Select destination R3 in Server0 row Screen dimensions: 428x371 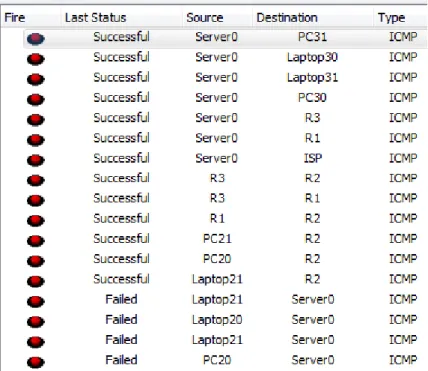point(312,118)
